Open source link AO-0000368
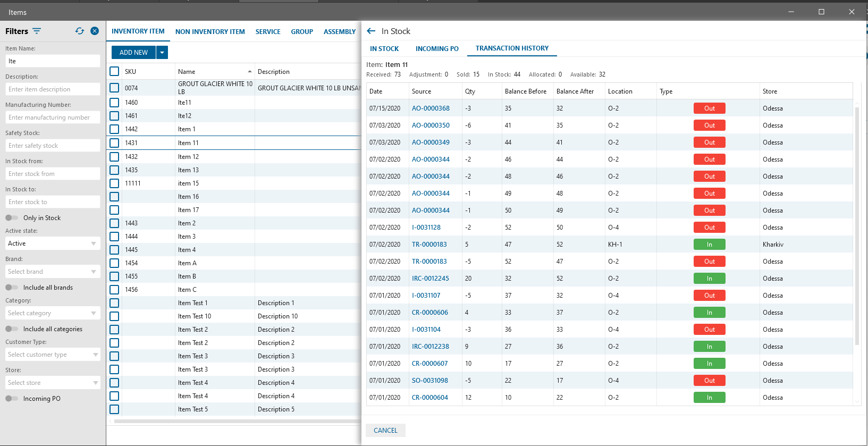This screenshot has width=868, height=446. click(431, 108)
